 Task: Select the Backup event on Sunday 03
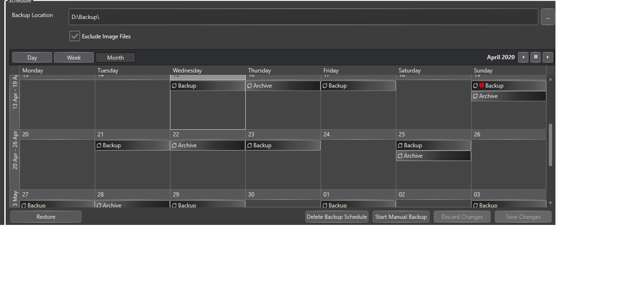click(x=509, y=205)
